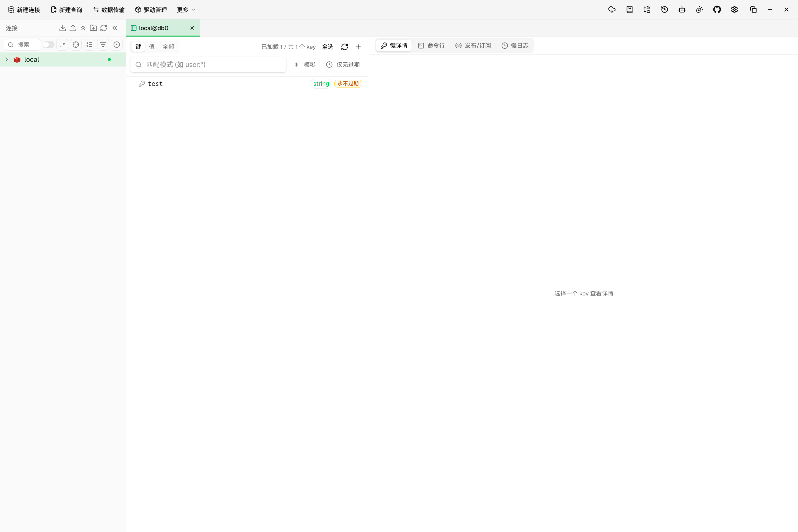Click the new connection button
This screenshot has height=532, width=798.
24,10
